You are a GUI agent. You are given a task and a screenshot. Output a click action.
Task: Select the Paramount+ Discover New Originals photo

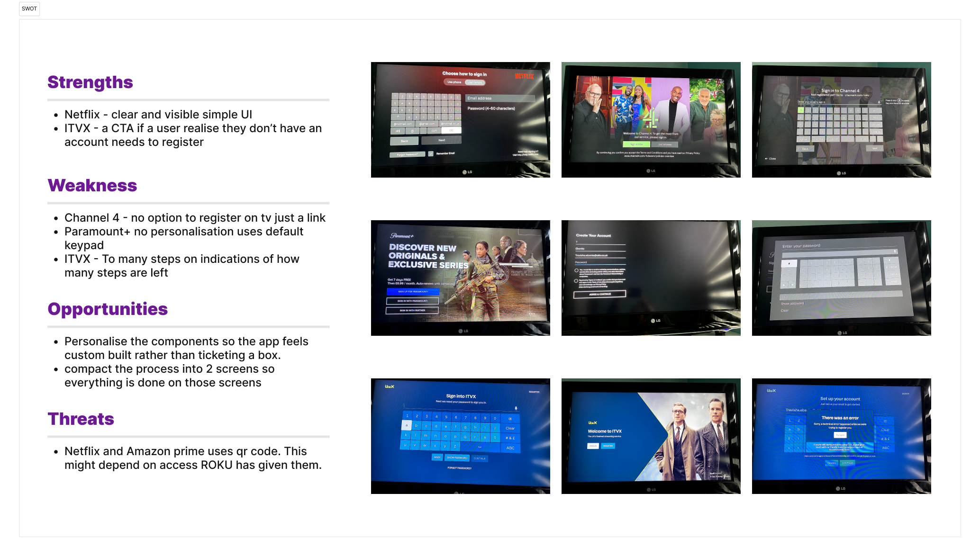coord(460,278)
